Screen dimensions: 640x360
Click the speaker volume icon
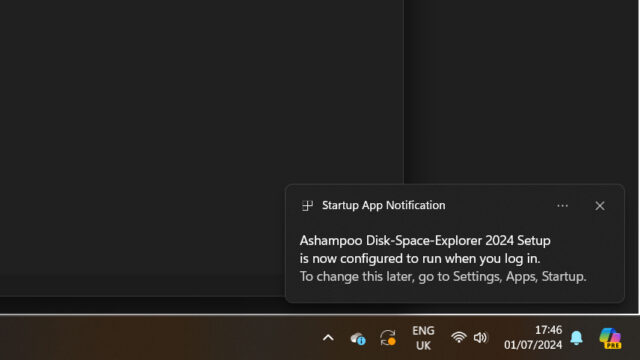tap(481, 338)
